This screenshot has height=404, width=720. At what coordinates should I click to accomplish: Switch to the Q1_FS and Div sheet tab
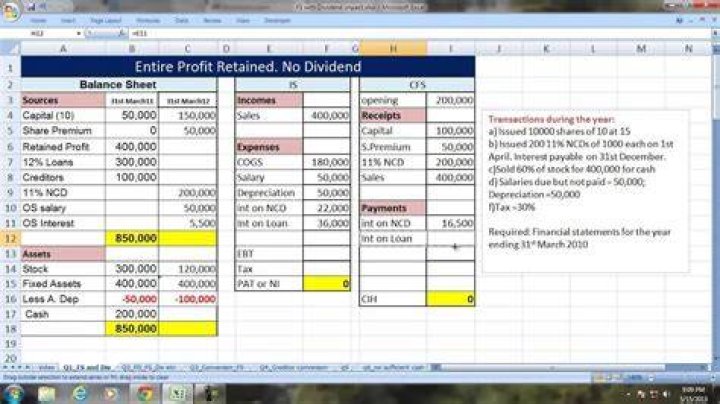click(87, 368)
